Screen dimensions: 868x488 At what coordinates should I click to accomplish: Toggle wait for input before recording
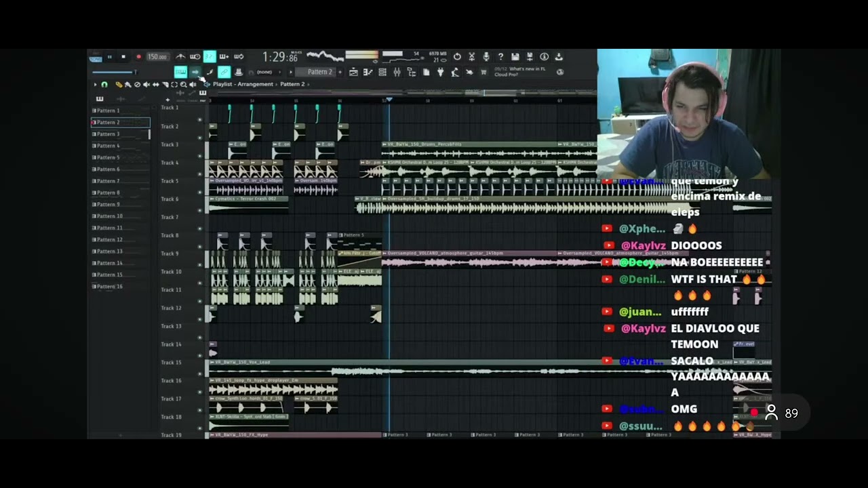[195, 57]
